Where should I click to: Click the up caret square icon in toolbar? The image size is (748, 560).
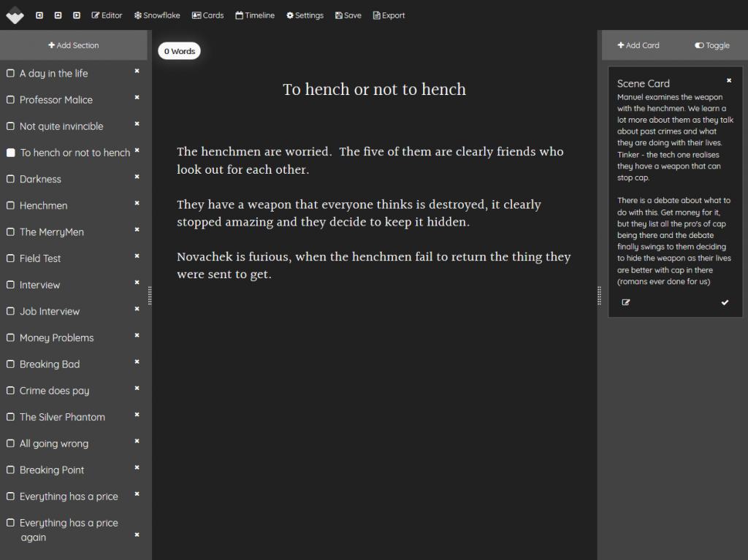pyautogui.click(x=58, y=15)
